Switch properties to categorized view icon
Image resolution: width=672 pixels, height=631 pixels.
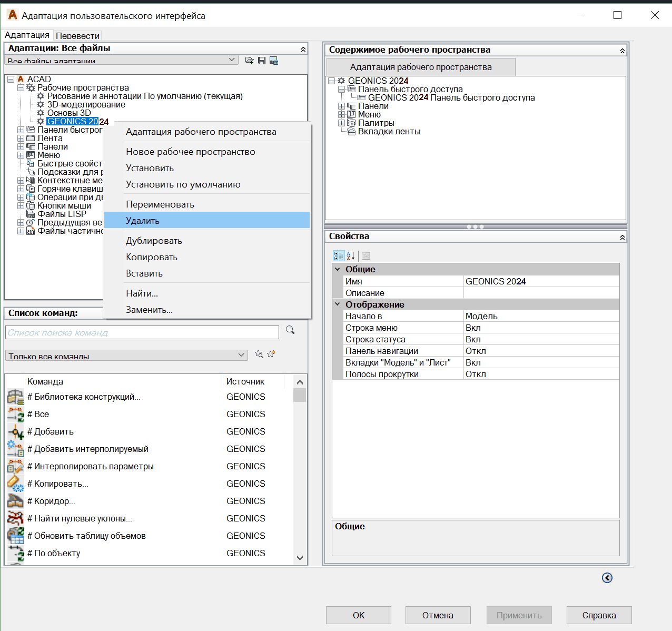coord(339,256)
